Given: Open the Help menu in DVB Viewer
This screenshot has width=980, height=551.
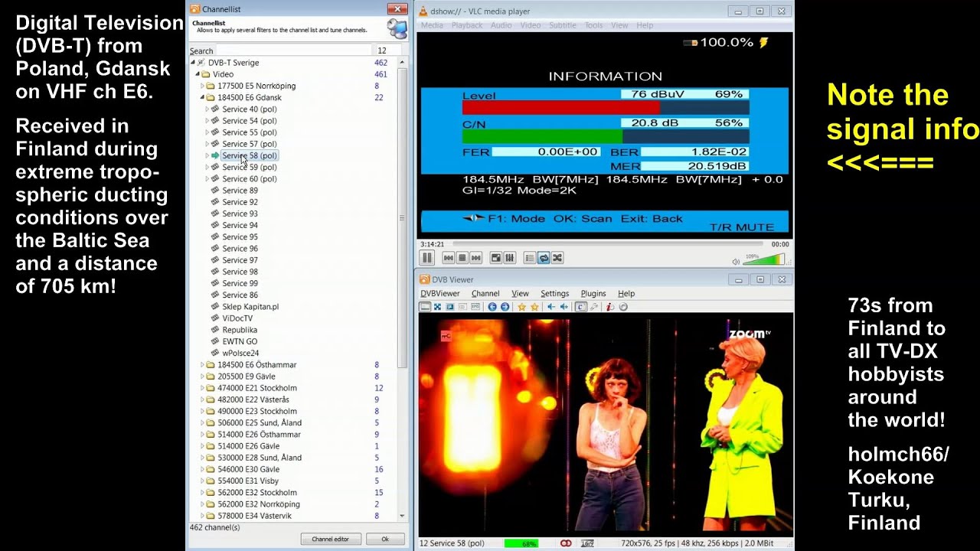Looking at the screenshot, I should [626, 294].
